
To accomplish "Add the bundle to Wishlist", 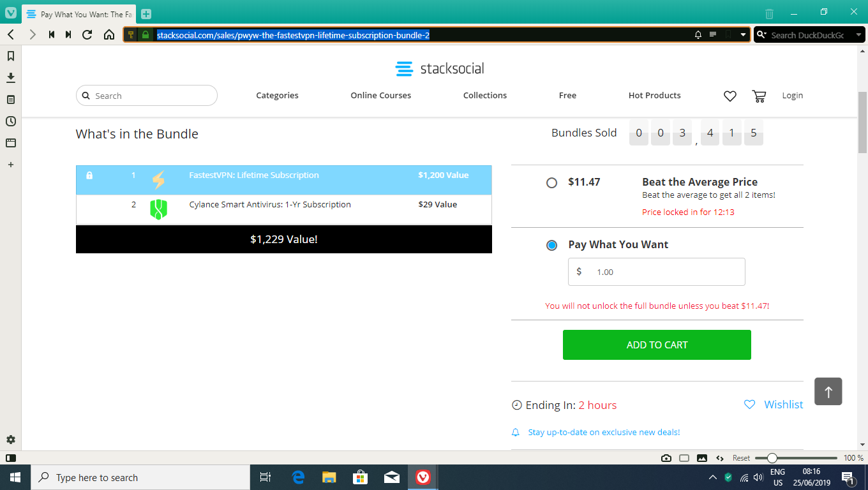I will pos(774,405).
